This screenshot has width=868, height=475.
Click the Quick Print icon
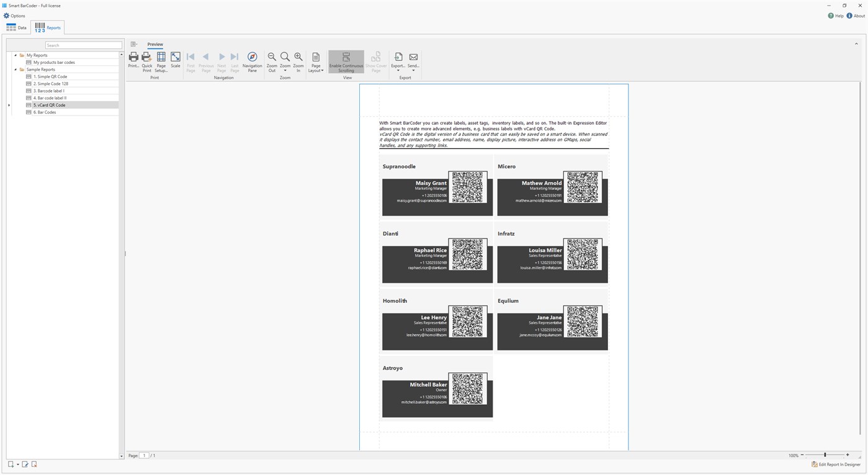click(x=146, y=60)
